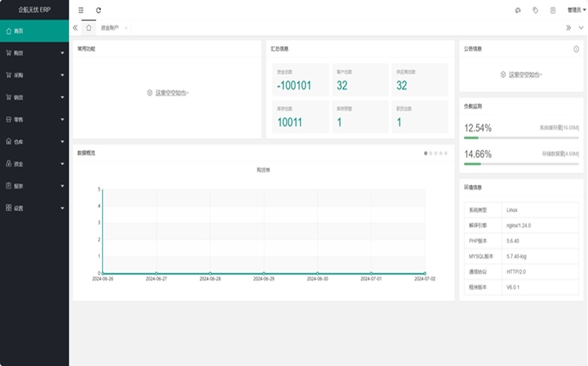Click the sidebar collapse menu icon
The height and width of the screenshot is (366, 588).
click(x=81, y=10)
